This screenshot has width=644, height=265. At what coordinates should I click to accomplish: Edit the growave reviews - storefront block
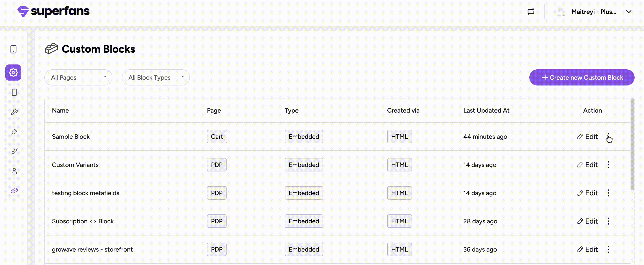pos(588,250)
